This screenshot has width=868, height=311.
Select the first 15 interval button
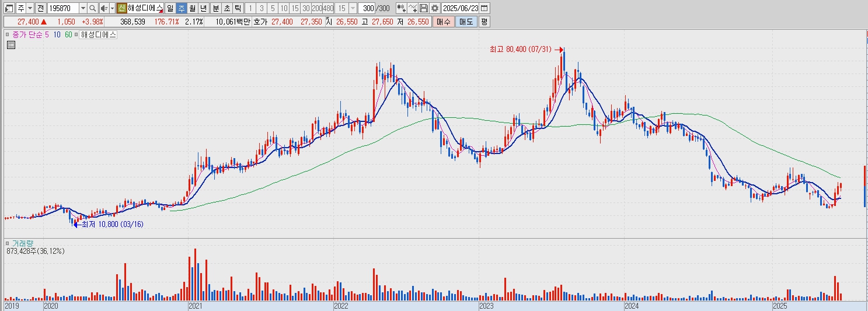click(x=295, y=8)
